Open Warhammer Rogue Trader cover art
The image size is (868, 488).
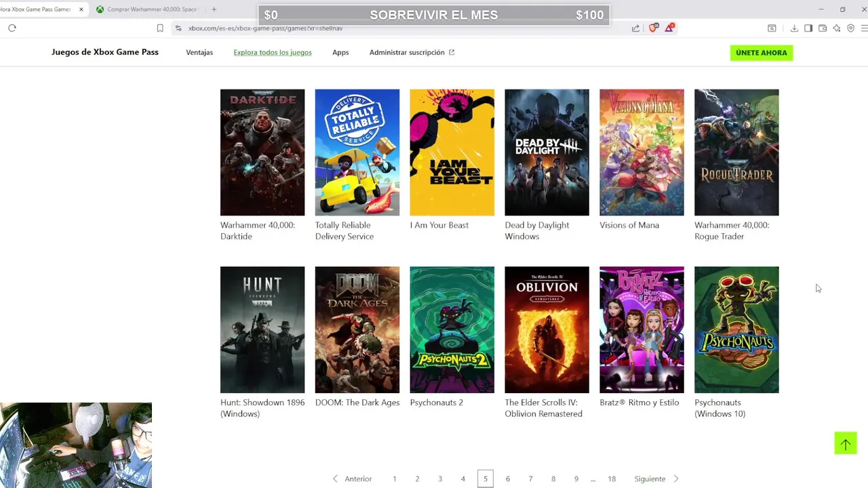tap(736, 152)
